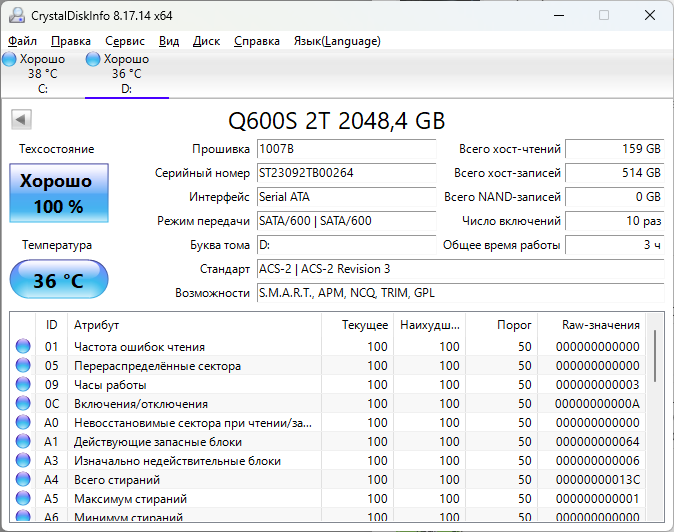Select row Действующие запасные блоки
This screenshot has height=532, width=674.
coord(328,441)
